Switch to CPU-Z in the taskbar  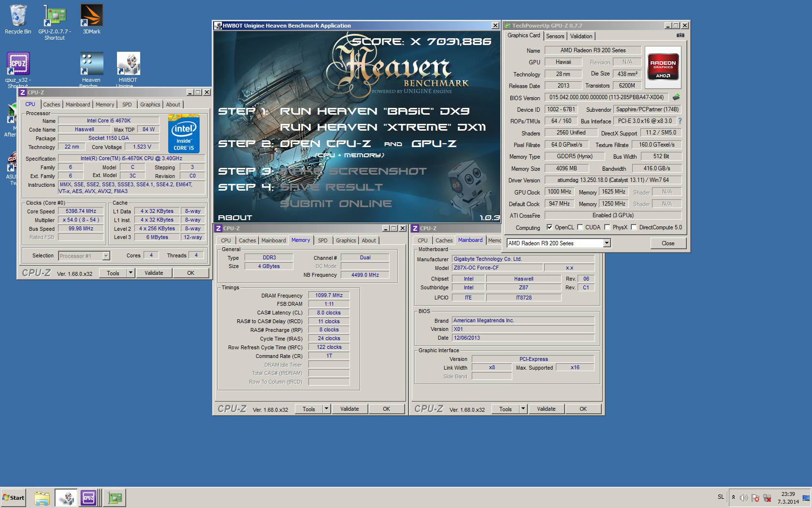[x=90, y=498]
